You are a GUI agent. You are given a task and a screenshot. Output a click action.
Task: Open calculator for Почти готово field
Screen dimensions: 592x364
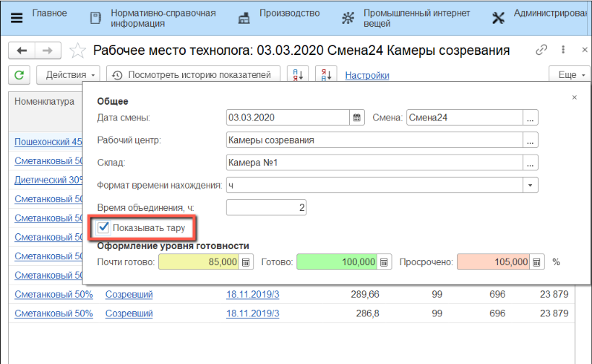246,262
